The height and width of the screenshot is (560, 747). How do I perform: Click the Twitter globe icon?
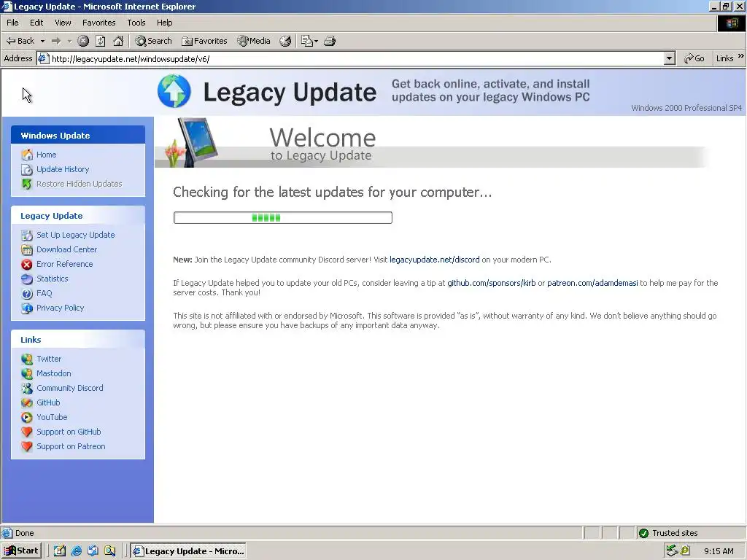(x=27, y=359)
